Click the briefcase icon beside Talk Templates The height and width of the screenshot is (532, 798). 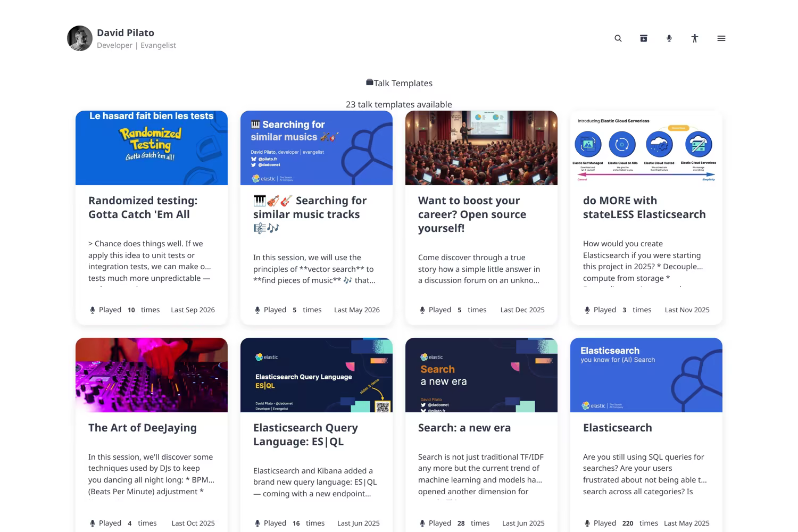(x=370, y=82)
